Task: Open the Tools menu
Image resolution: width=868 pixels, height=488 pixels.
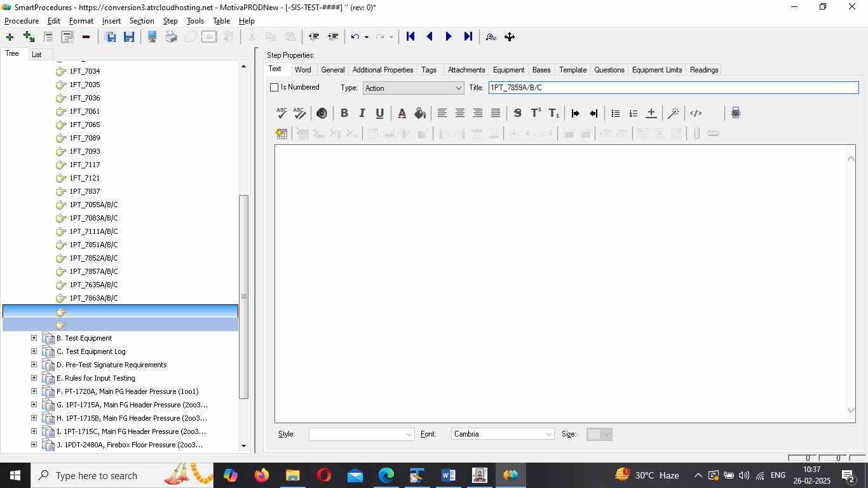Action: [195, 21]
